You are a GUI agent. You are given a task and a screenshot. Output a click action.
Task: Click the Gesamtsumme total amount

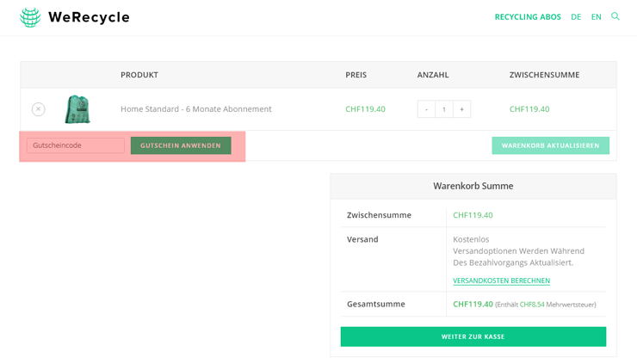473,304
